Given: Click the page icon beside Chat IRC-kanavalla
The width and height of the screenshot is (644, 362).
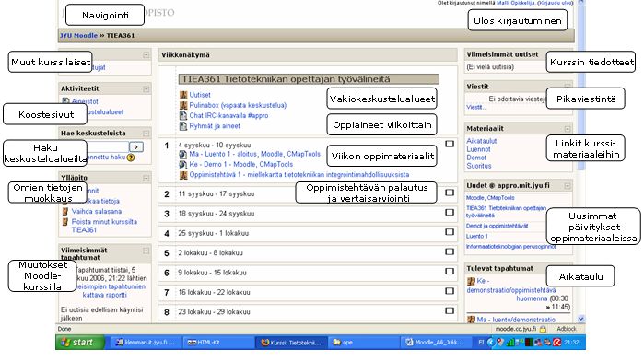Looking at the screenshot, I should (x=183, y=116).
